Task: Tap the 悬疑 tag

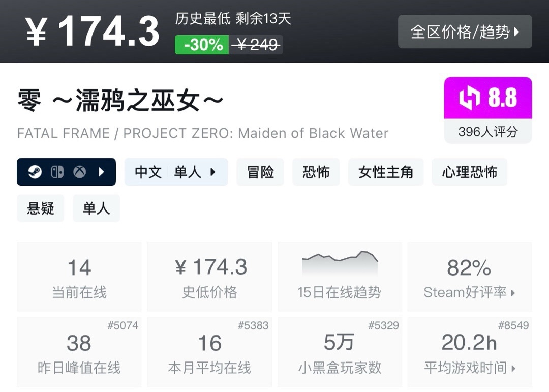Action: coord(41,208)
